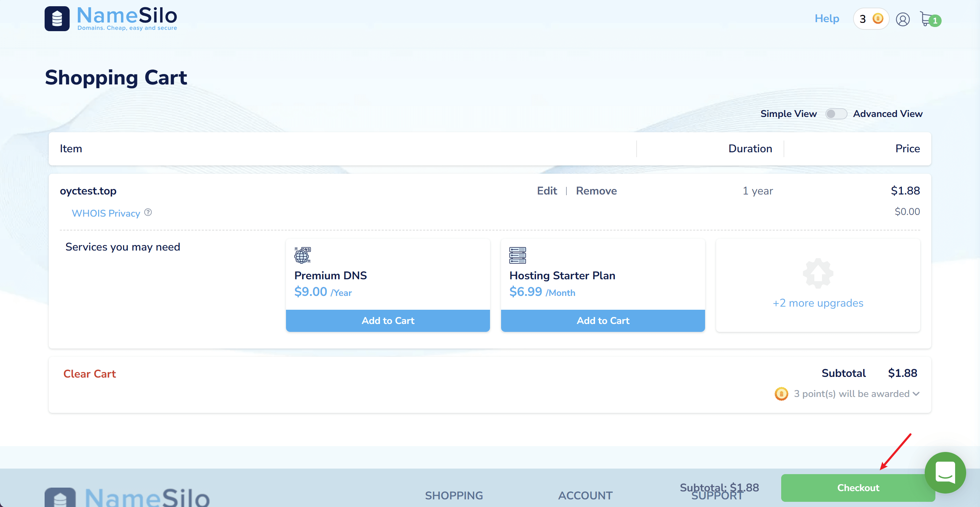Click the Hosting Starter Plan server icon
Image resolution: width=980 pixels, height=507 pixels.
pos(517,255)
